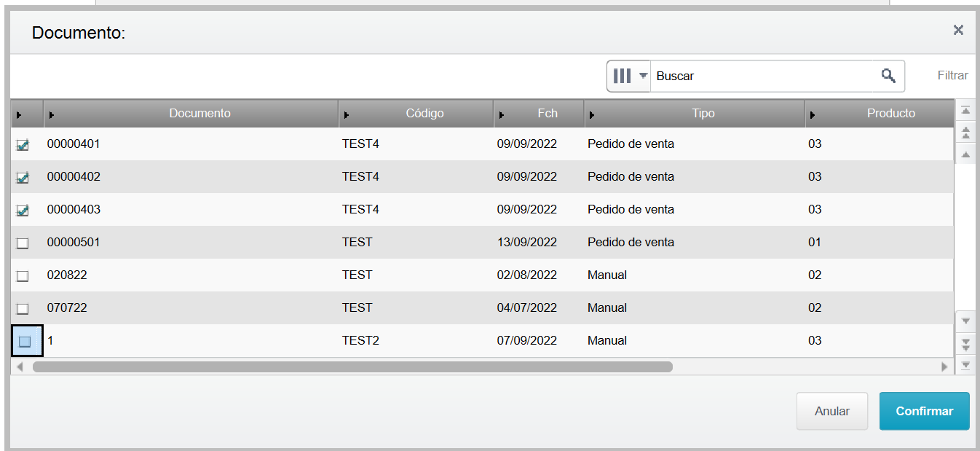The width and height of the screenshot is (980, 451).
Task: Page up double arrow in scrollbar
Action: [965, 132]
